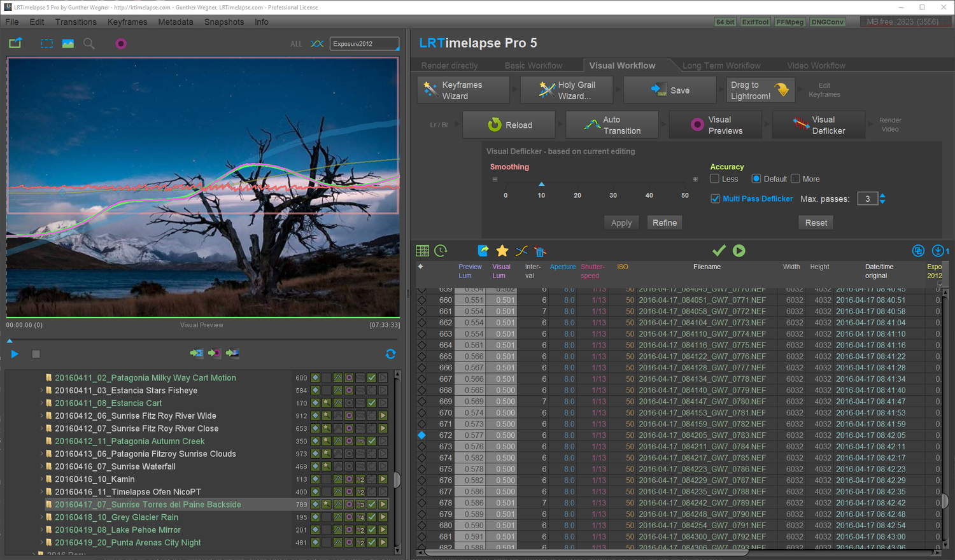Stop preview playback with the square button
Image resolution: width=955 pixels, height=560 pixels.
36,354
